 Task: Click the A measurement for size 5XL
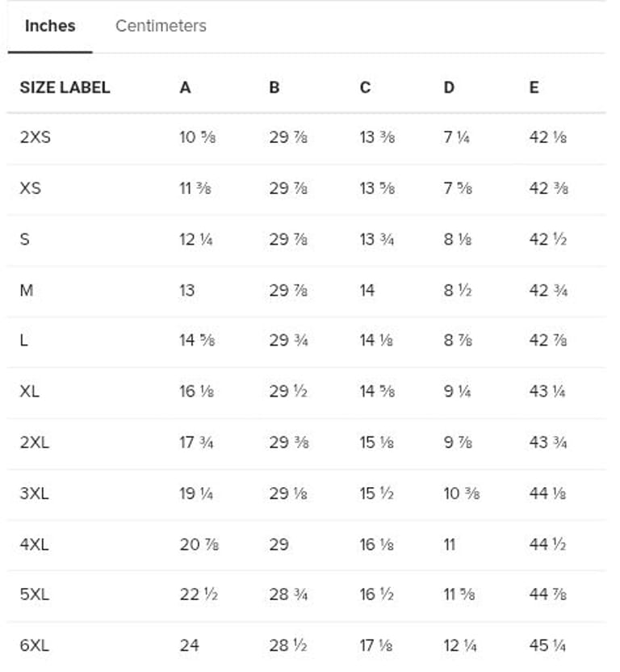click(x=196, y=594)
